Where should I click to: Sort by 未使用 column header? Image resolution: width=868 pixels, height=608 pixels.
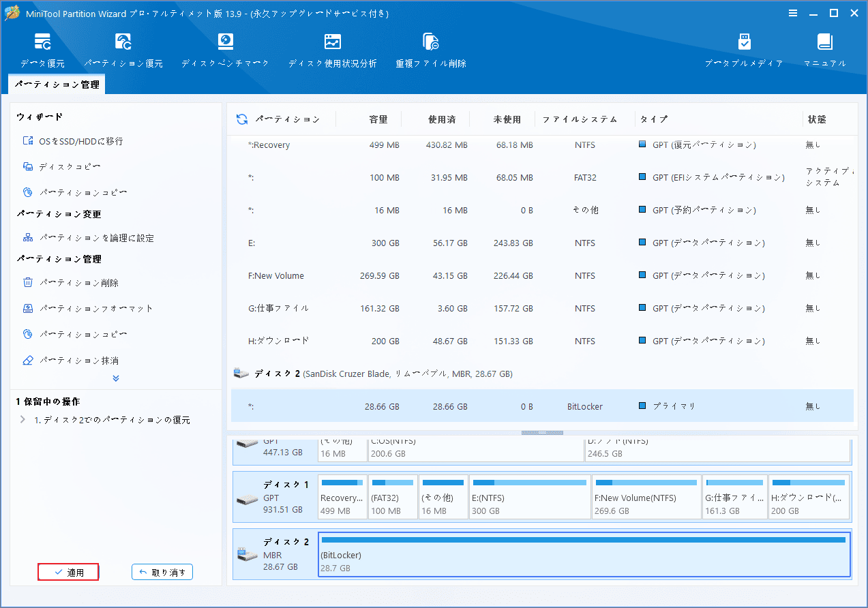coord(507,119)
